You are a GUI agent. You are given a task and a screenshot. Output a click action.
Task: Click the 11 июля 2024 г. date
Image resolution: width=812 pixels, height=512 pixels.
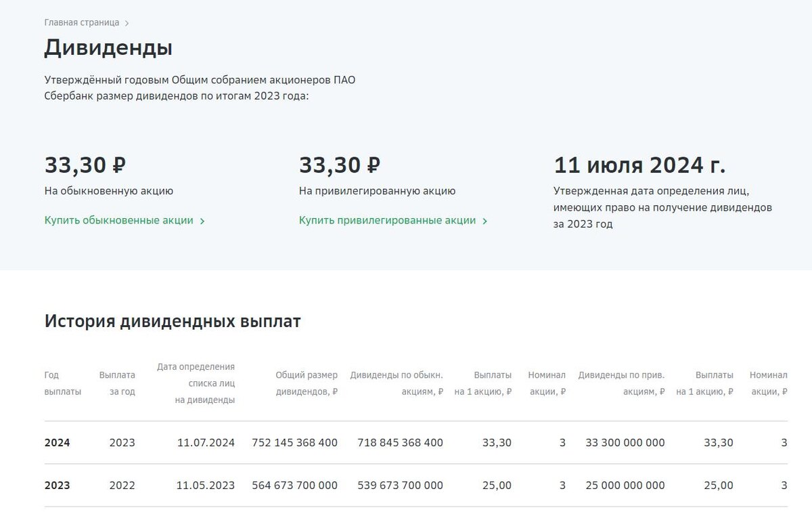tap(639, 165)
